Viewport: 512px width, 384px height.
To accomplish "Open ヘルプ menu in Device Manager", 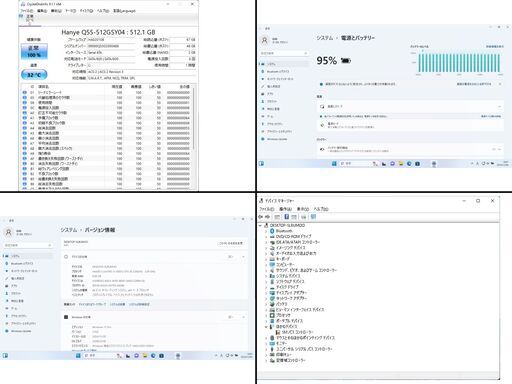I will (x=321, y=209).
